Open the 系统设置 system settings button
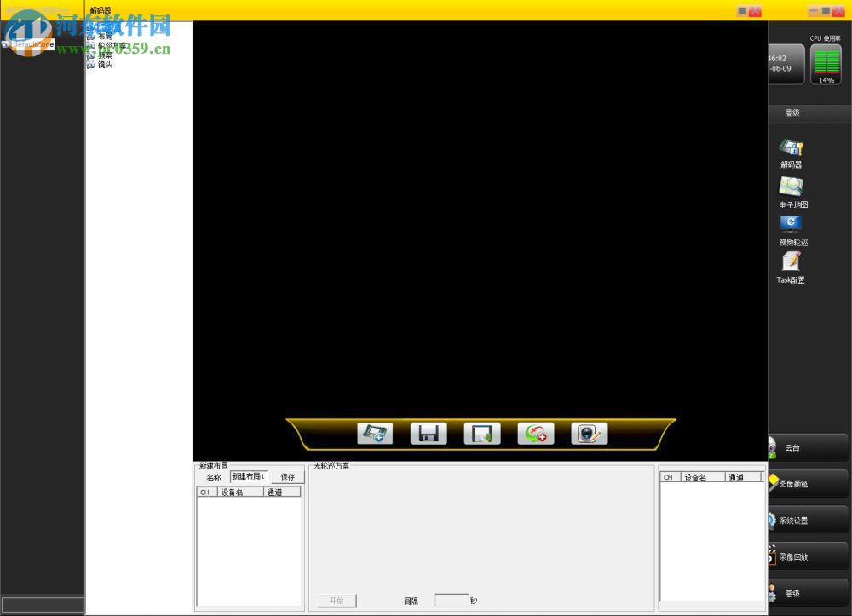852x616 pixels. (x=808, y=520)
